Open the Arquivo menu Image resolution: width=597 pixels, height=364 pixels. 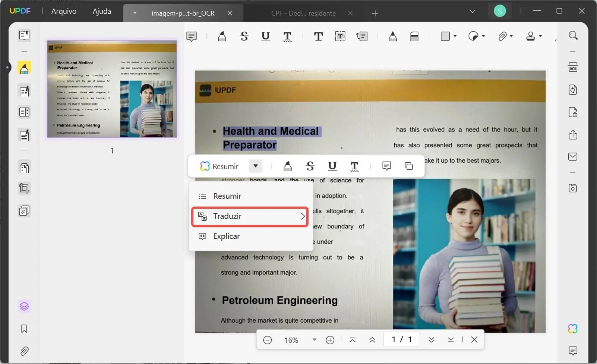click(64, 11)
